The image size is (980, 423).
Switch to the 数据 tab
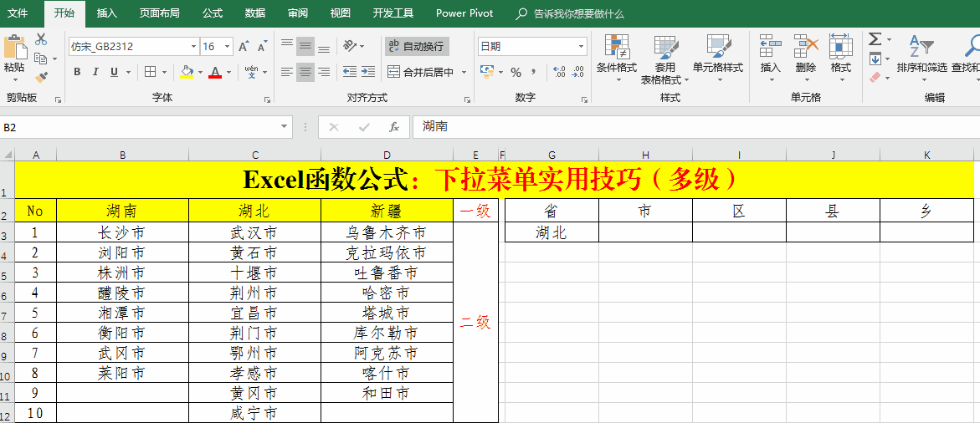pos(255,13)
